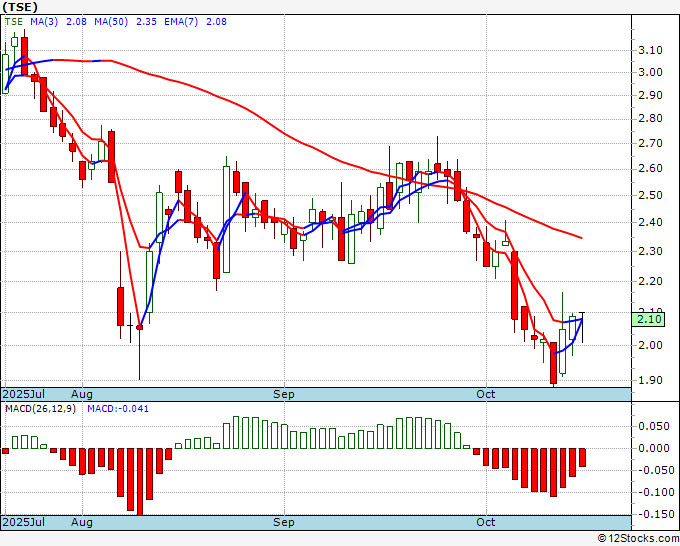Click the 0.000 MACD axis label

click(654, 448)
